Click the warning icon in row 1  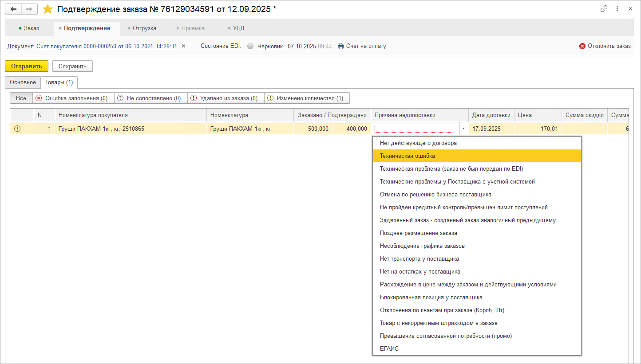point(17,129)
